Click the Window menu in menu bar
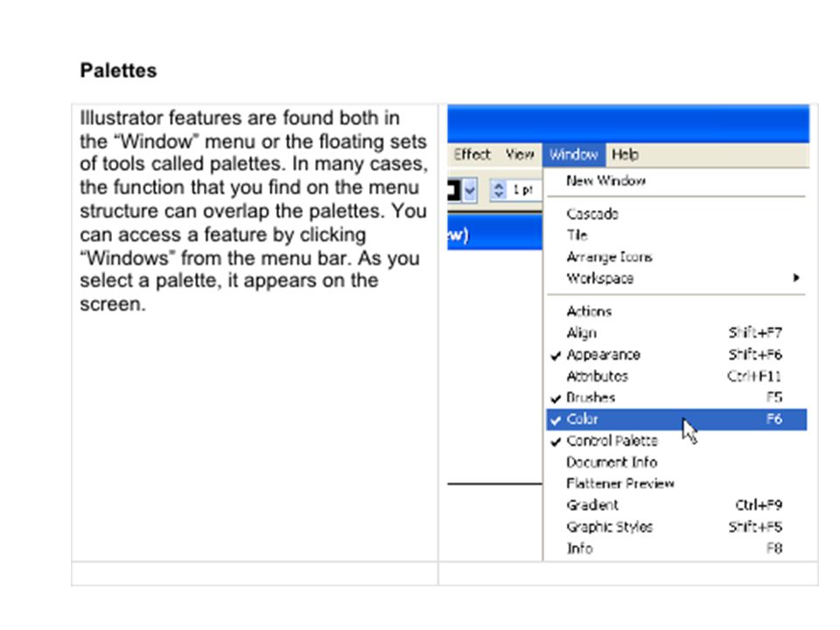Viewport: 840px width, 630px height. pos(574,155)
